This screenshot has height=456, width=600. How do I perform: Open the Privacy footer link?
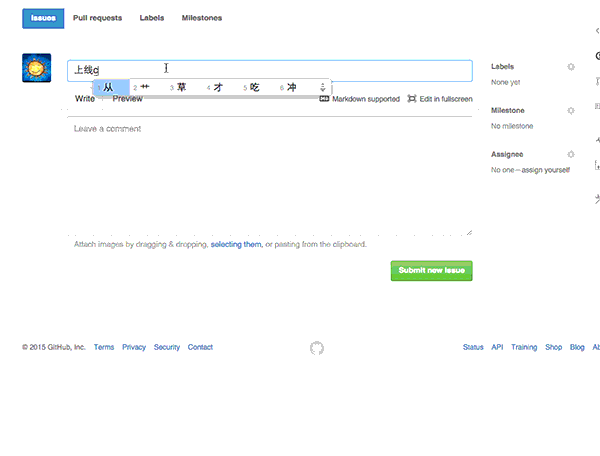(134, 348)
